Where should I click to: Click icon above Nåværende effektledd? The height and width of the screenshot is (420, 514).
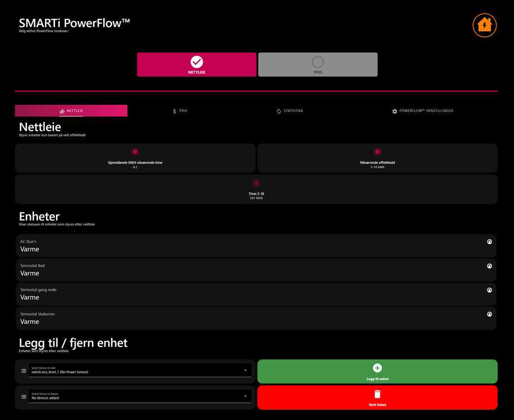[x=377, y=152]
